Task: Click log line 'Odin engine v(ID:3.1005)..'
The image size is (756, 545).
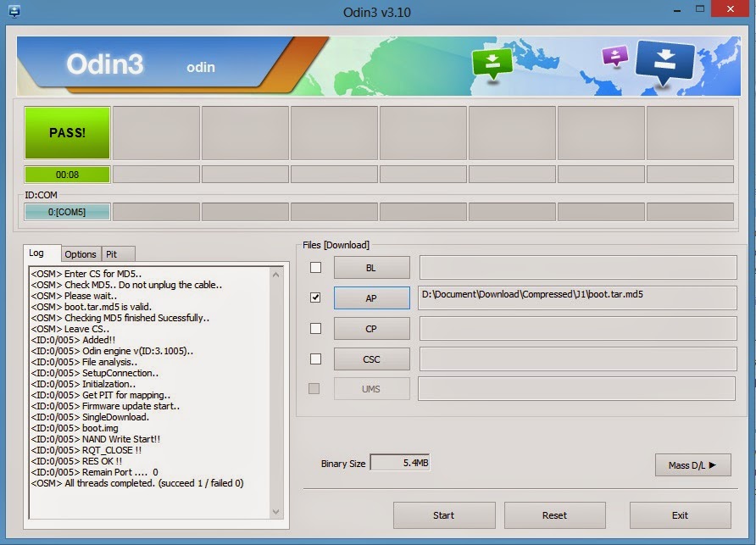Action: pyautogui.click(x=112, y=351)
